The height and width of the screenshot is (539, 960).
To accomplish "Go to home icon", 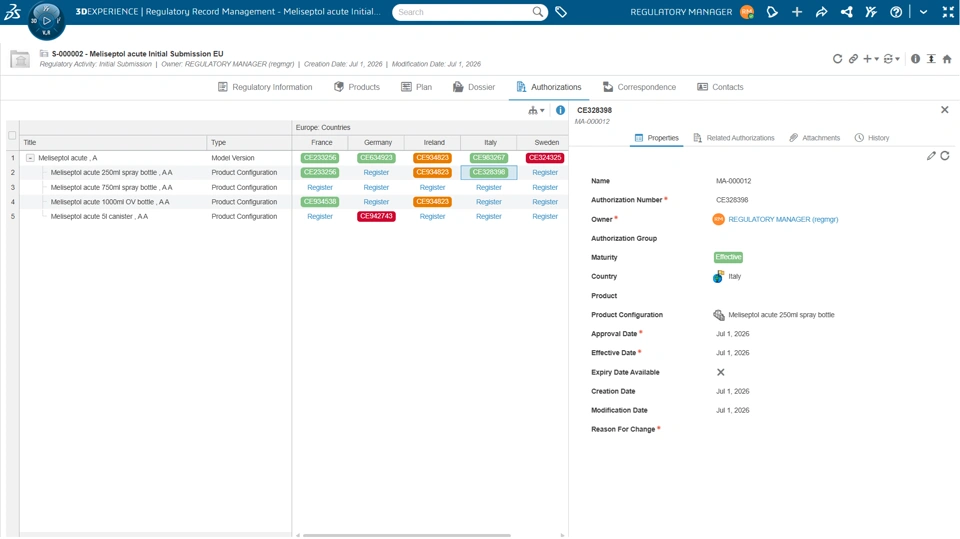I will [x=947, y=59].
